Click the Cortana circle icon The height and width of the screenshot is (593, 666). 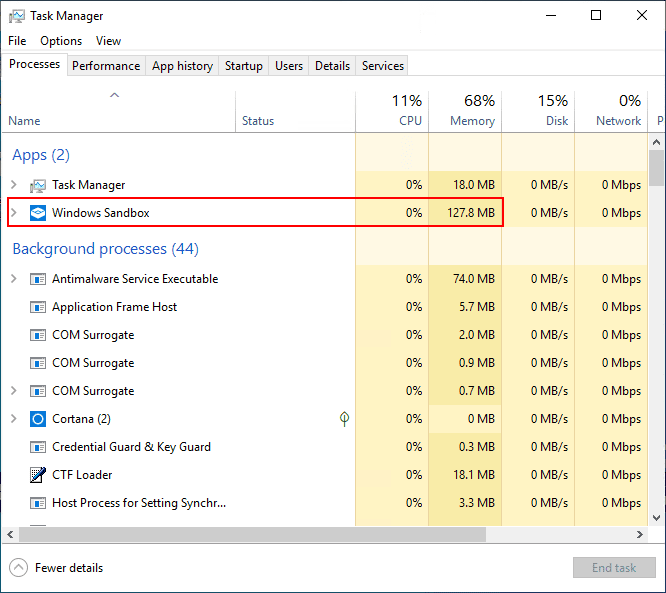coord(38,419)
